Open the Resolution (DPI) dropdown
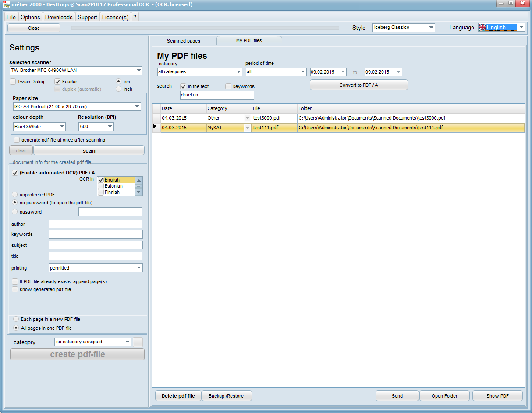This screenshot has width=532, height=413. tap(110, 127)
